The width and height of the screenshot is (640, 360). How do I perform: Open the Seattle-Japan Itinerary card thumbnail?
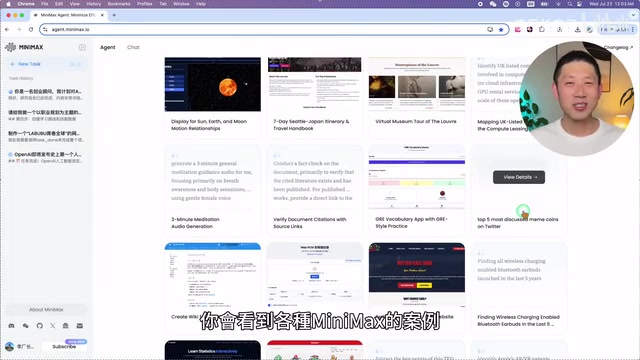315,84
